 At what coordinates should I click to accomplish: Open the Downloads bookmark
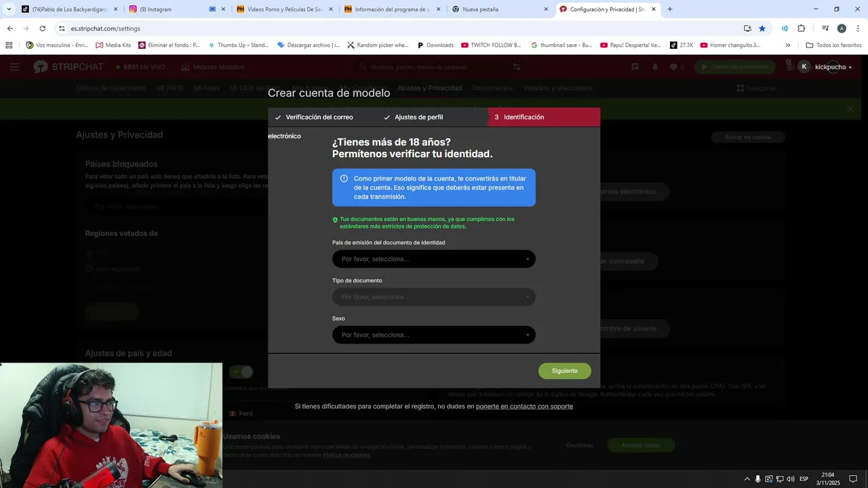(x=435, y=45)
